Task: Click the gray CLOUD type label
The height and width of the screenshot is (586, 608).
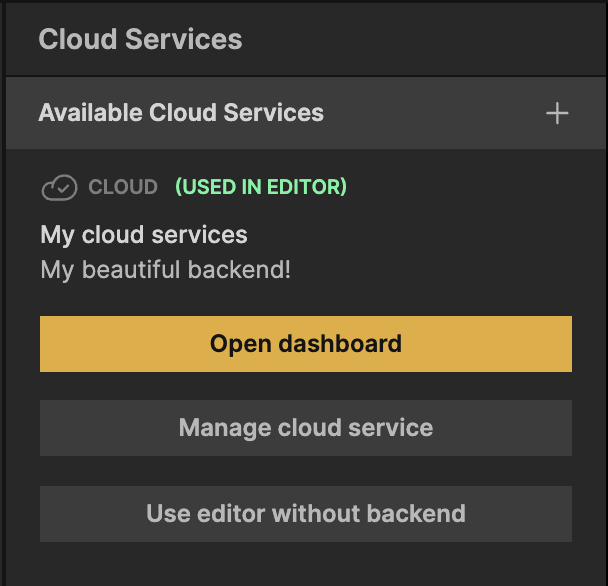Action: click(x=123, y=187)
